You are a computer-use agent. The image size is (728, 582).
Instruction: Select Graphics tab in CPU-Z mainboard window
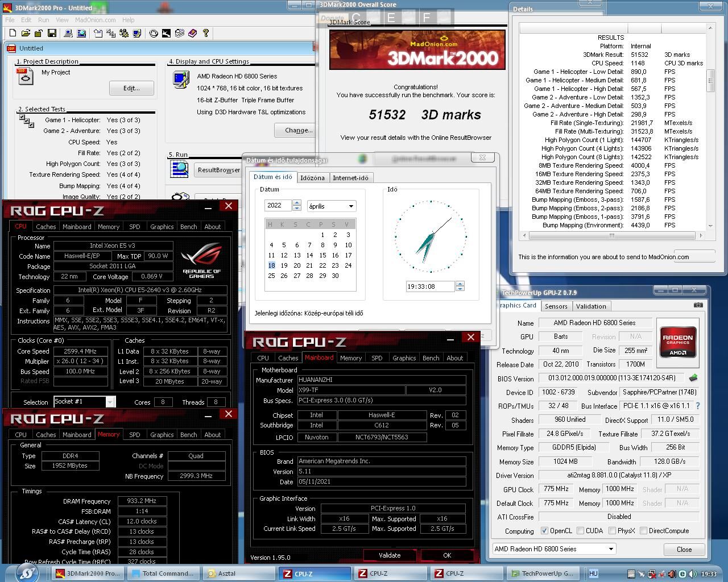(x=404, y=358)
